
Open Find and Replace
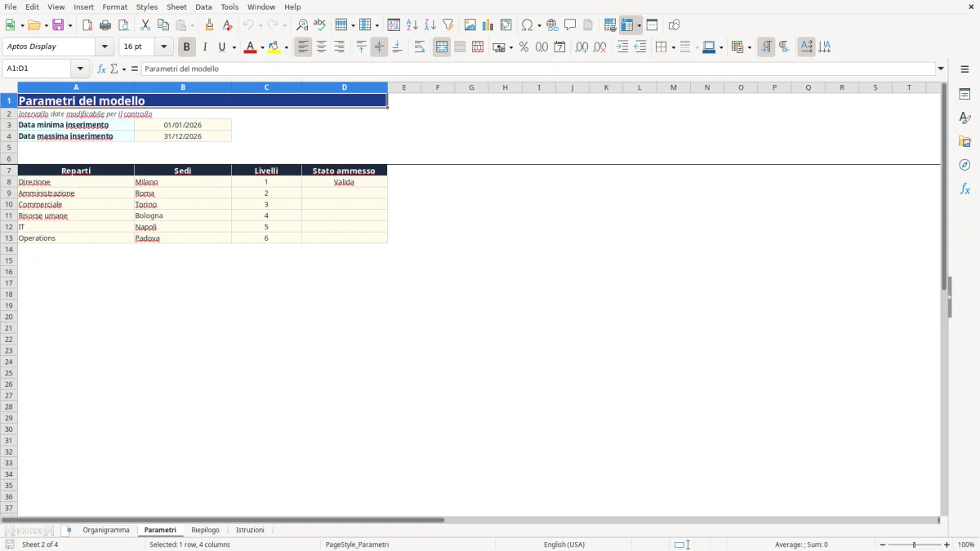pyautogui.click(x=302, y=25)
